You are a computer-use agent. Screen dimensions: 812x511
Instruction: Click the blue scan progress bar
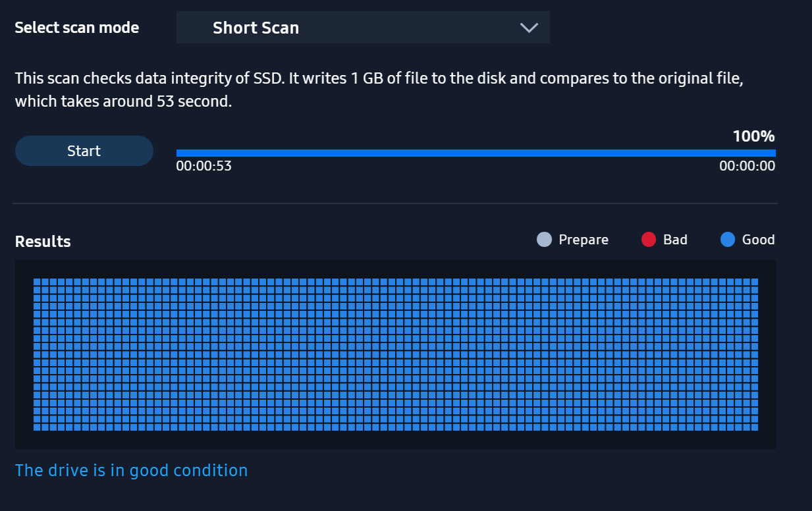(x=475, y=153)
